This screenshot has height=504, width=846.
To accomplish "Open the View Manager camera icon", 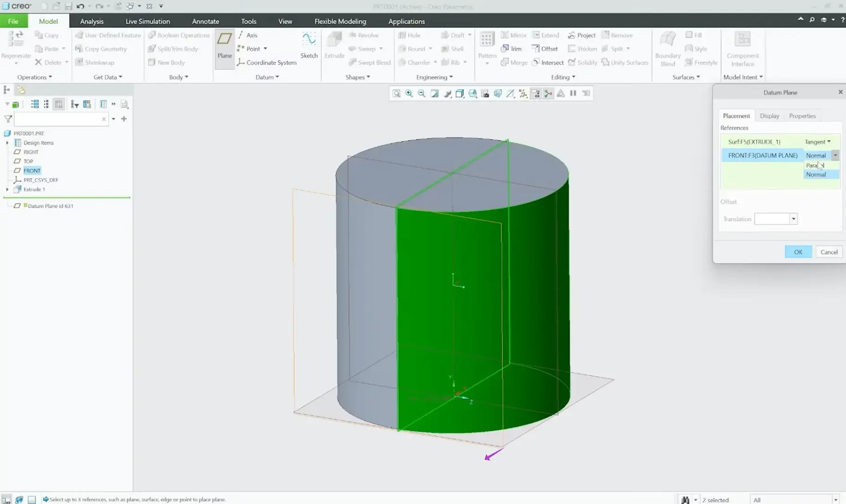I will click(x=485, y=93).
